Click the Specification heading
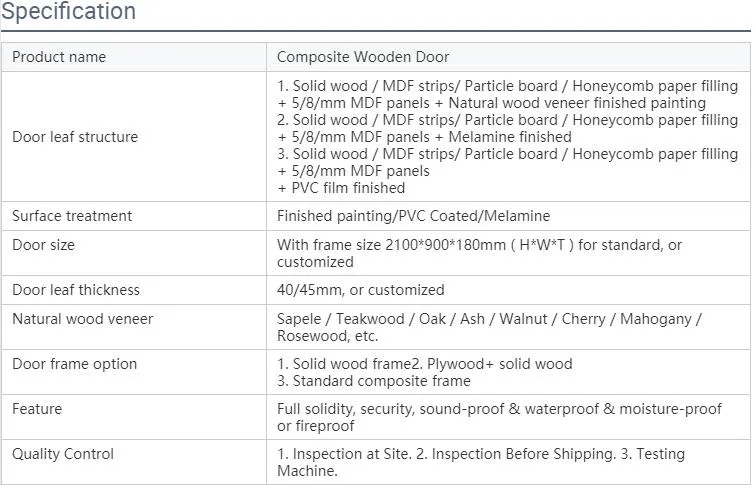The height and width of the screenshot is (485, 755). [x=68, y=12]
